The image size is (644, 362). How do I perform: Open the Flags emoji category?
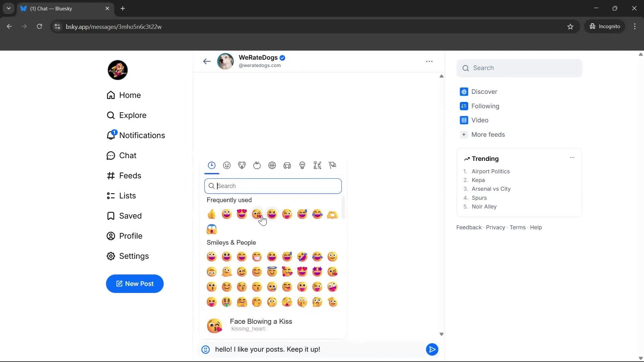(x=332, y=165)
